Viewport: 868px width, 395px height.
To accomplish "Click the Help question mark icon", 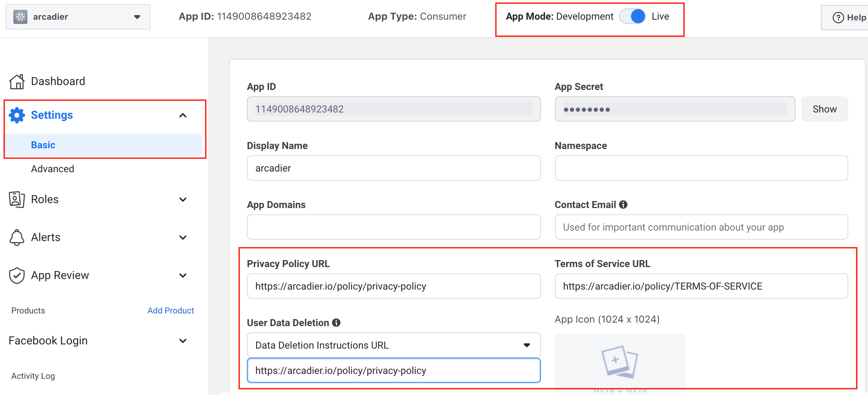I will pos(838,17).
